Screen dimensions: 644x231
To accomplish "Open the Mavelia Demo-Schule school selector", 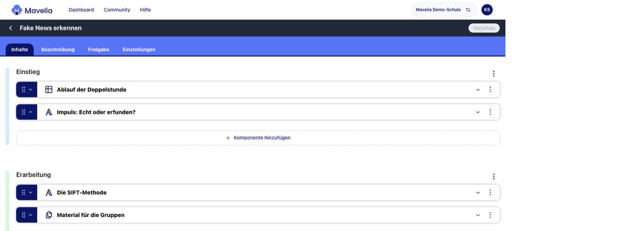I will [444, 10].
